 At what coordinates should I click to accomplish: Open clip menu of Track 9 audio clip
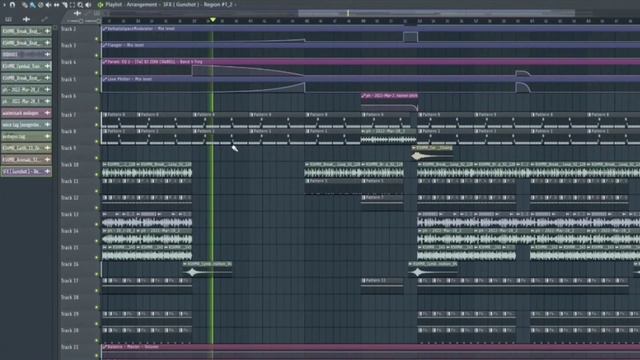click(414, 148)
